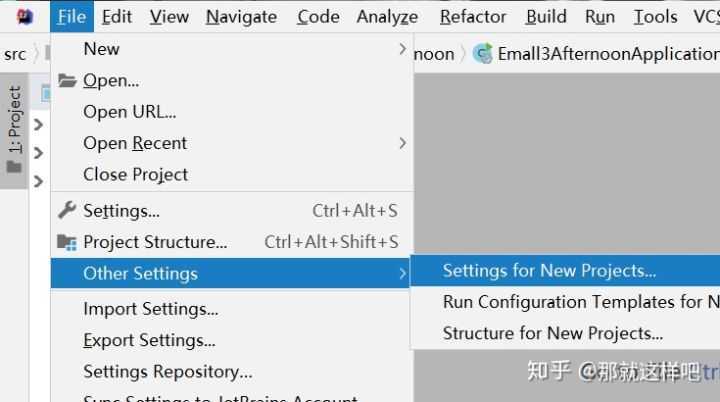Image resolution: width=720 pixels, height=402 pixels.
Task: Click the folder icon beside Open...
Action: coord(67,81)
